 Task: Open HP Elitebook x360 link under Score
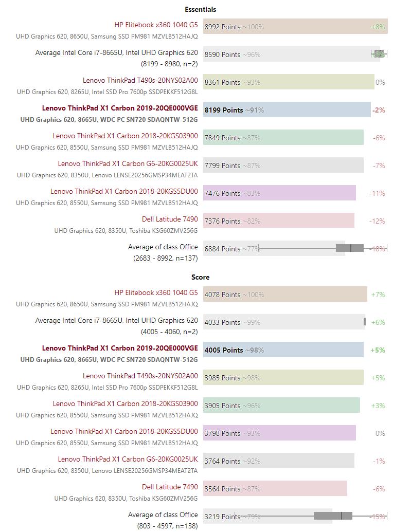156,292
